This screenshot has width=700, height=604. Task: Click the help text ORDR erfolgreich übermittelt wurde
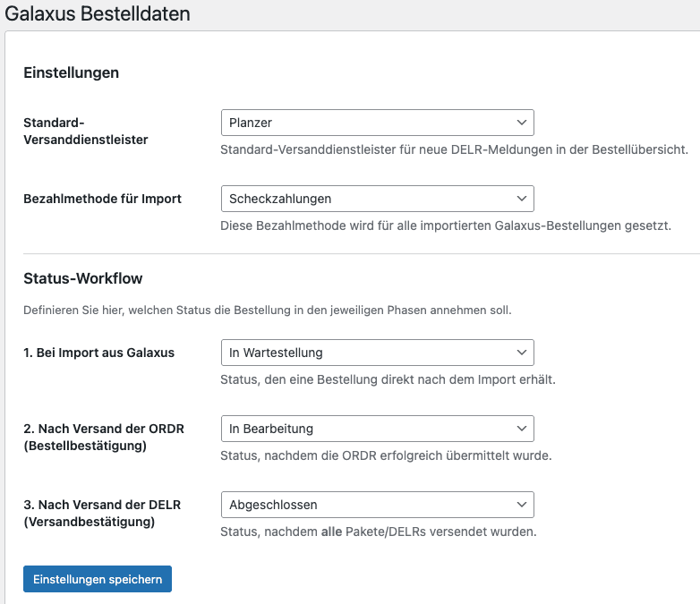pos(386,455)
